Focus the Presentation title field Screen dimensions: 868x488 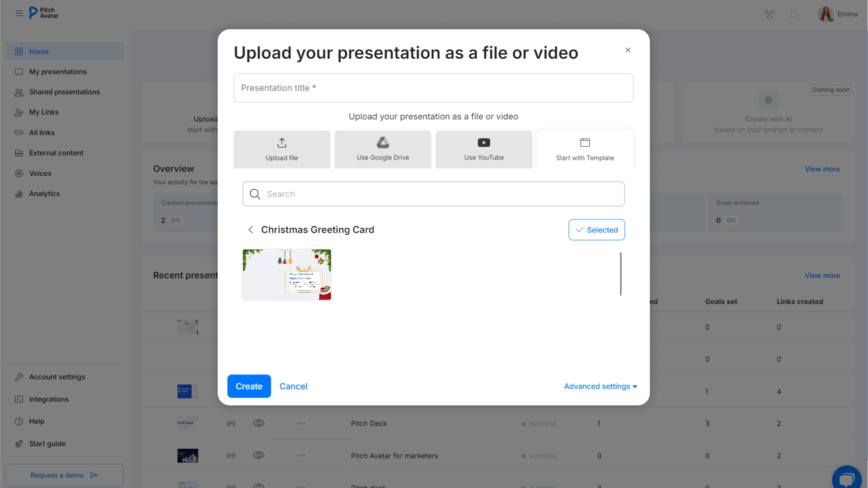(x=433, y=88)
